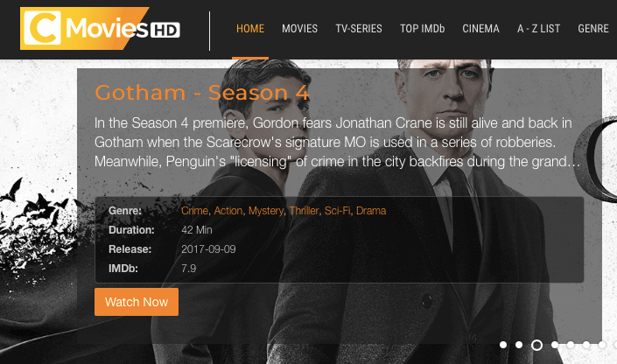Select the active third slide indicator
617x364 pixels.
[x=536, y=345]
